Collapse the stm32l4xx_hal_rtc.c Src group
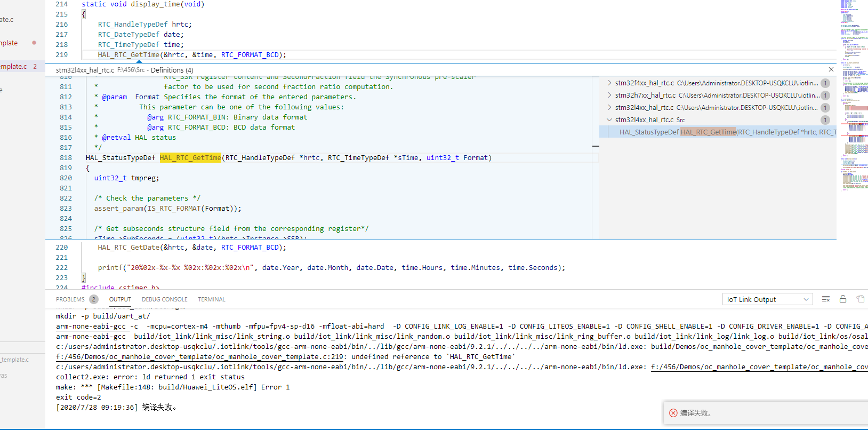868x430 pixels. point(609,120)
